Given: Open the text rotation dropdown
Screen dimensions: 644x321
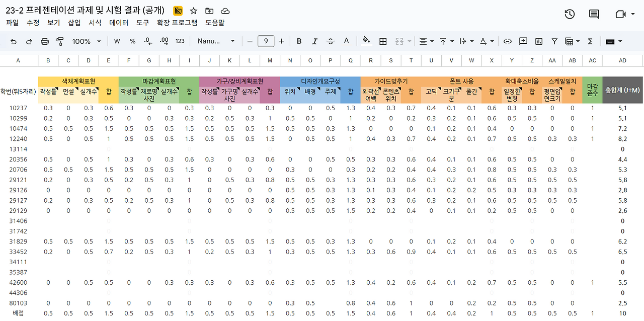Looking at the screenshot, I should (487, 41).
